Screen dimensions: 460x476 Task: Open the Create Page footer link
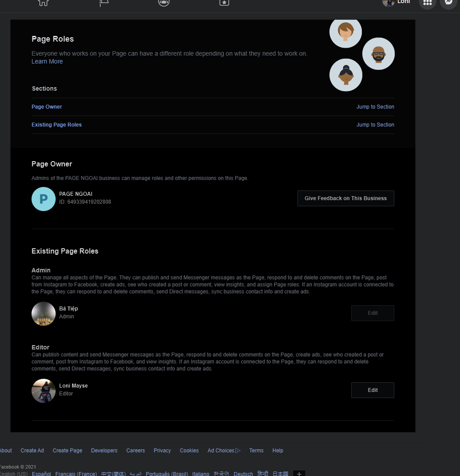[x=67, y=451]
